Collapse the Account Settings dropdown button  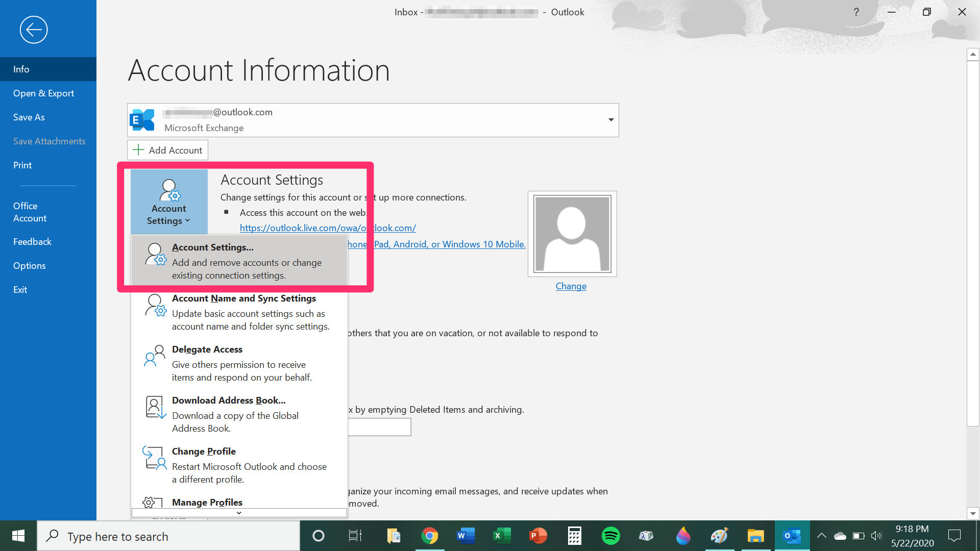pos(169,202)
